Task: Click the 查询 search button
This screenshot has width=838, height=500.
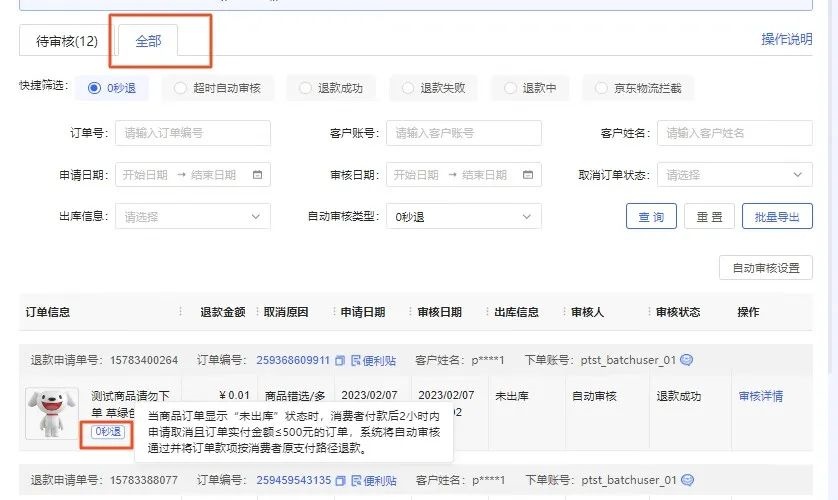Action: pos(651,216)
